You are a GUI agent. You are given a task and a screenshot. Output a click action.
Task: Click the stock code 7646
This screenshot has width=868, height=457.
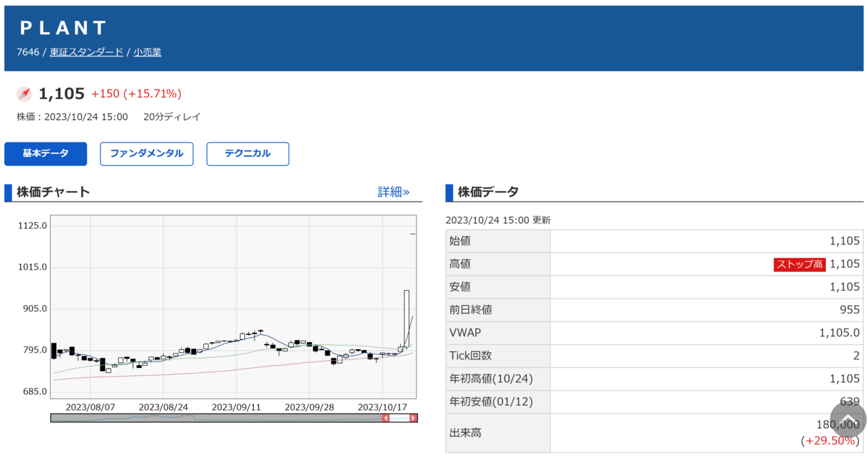coord(28,52)
